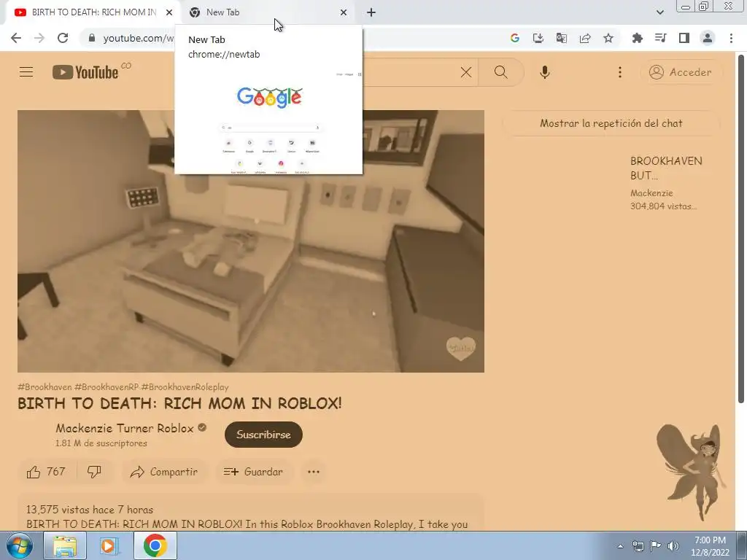Click the Google icon in the address bar
Screen dimensions: 747x560
(514, 38)
